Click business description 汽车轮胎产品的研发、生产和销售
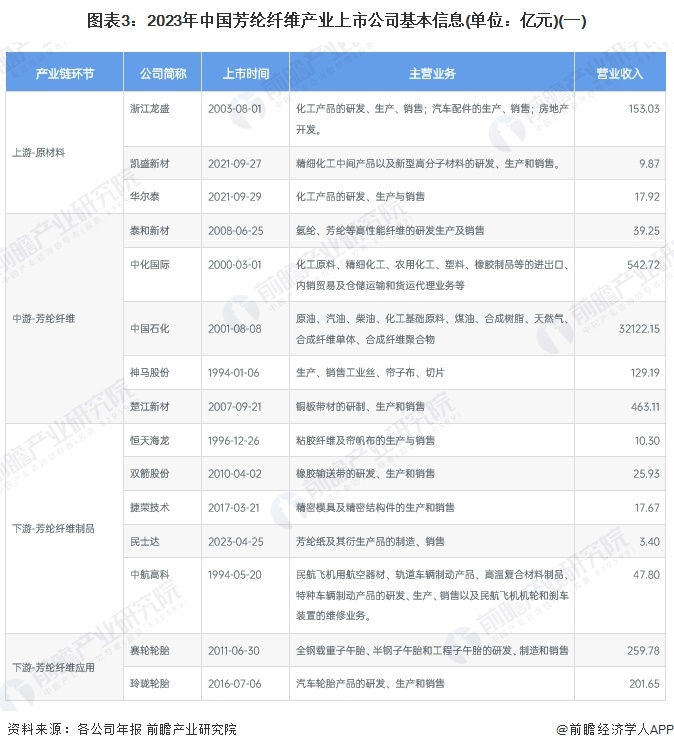The image size is (674, 750). [370, 684]
